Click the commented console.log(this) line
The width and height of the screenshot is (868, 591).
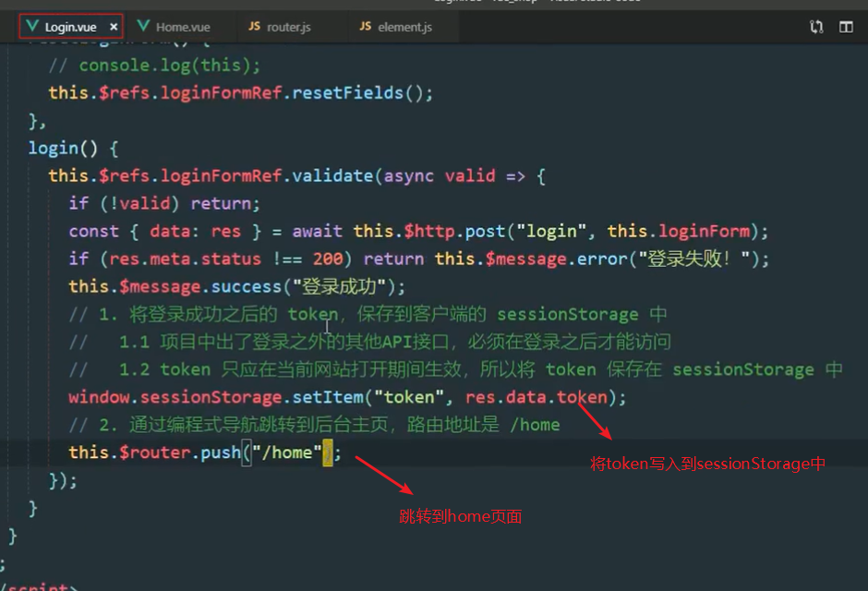(x=154, y=66)
